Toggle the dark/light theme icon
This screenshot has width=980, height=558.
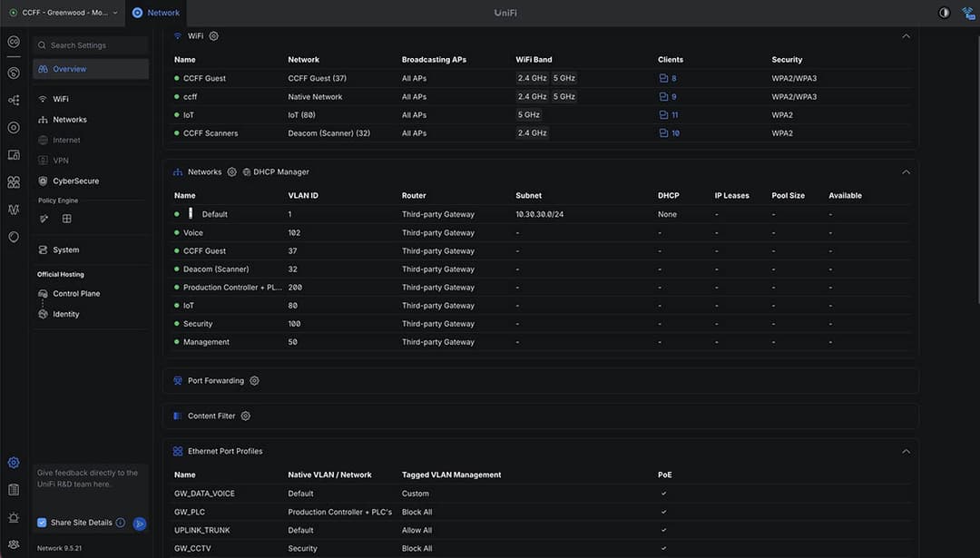[944, 13]
